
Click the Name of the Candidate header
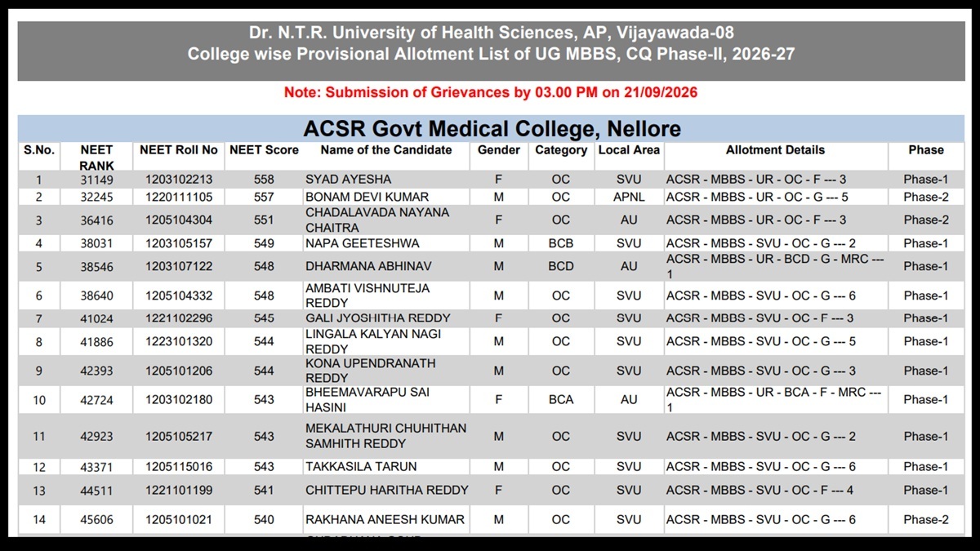[x=386, y=150]
